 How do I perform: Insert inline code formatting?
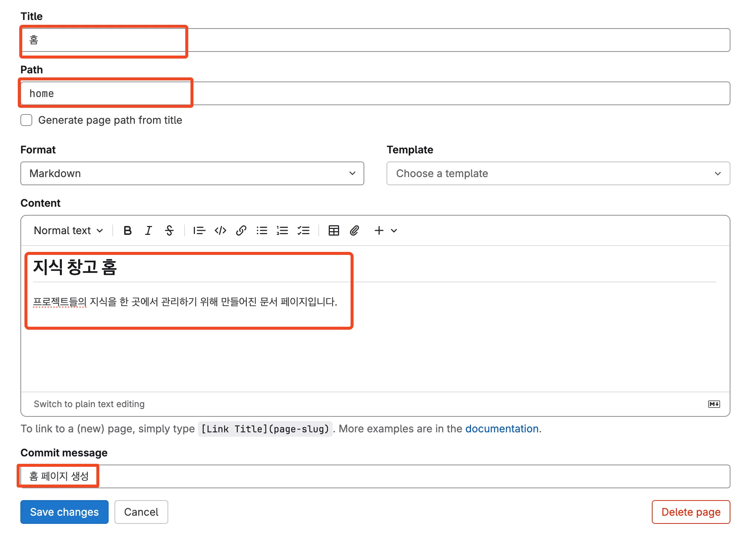pyautogui.click(x=220, y=230)
